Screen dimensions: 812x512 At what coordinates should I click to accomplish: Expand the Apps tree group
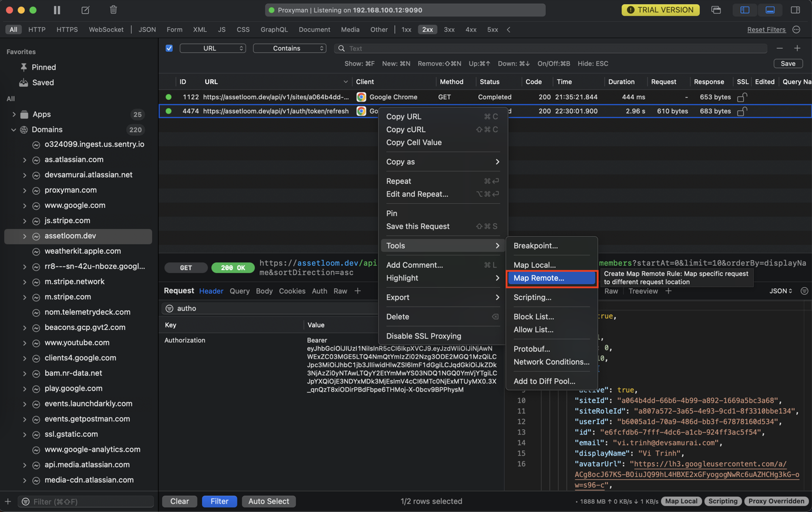(14, 114)
